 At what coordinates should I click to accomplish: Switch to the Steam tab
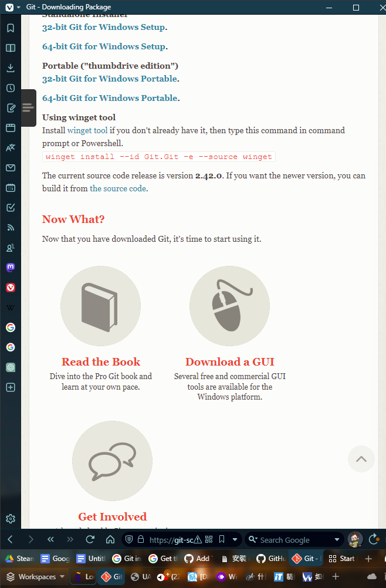[x=19, y=559]
